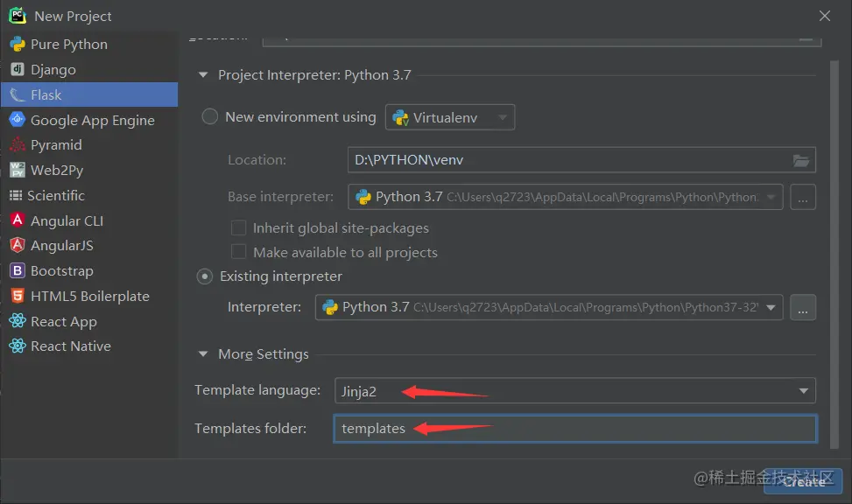This screenshot has width=852, height=504.
Task: Collapse the More Settings section
Action: [x=203, y=354]
